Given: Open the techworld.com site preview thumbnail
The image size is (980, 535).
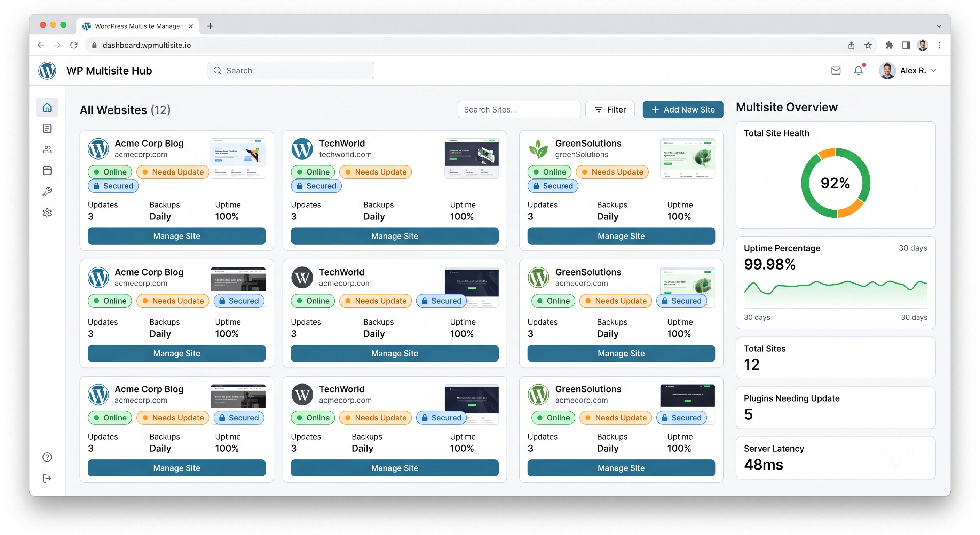Looking at the screenshot, I should pos(471,158).
